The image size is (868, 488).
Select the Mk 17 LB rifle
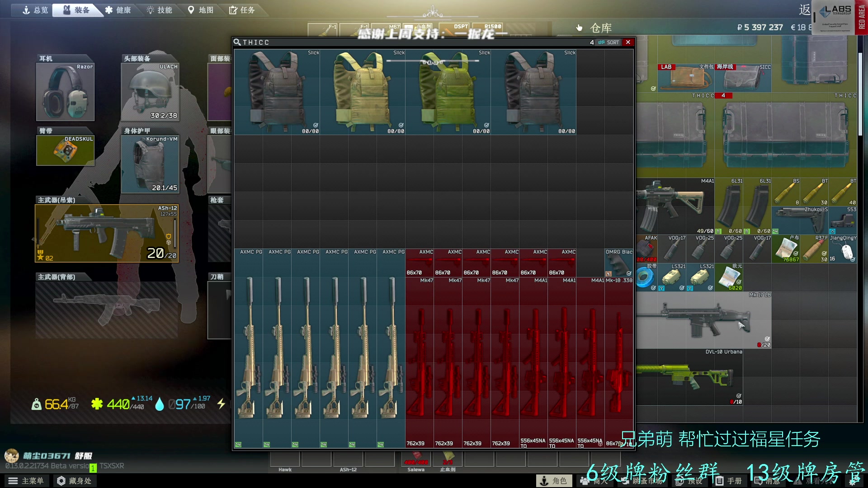click(x=703, y=320)
